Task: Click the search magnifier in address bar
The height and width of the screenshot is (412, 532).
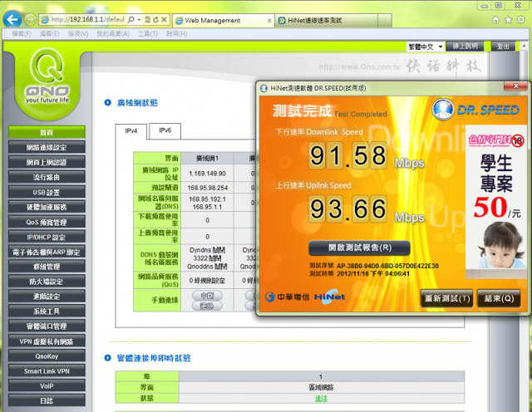Action: pos(131,20)
